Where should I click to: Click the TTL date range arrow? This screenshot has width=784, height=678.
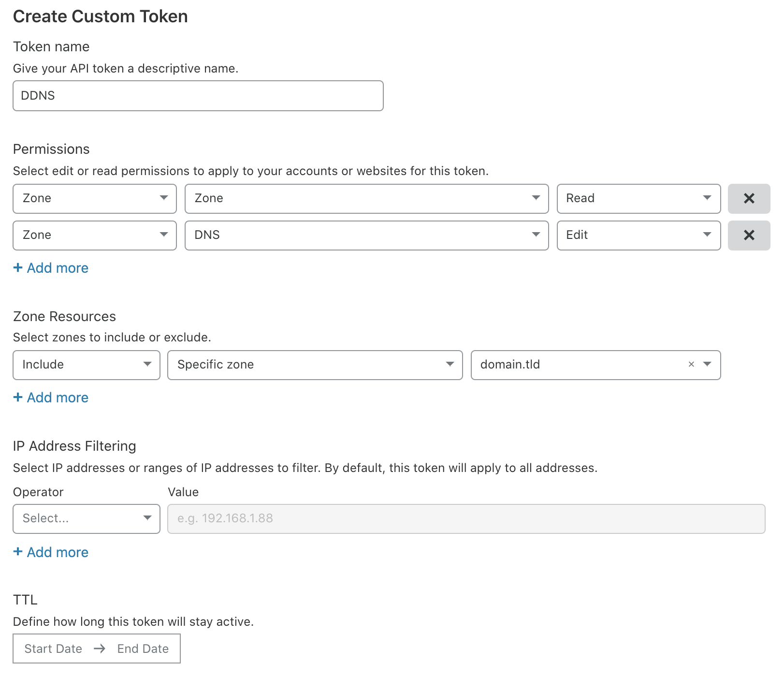tap(100, 649)
